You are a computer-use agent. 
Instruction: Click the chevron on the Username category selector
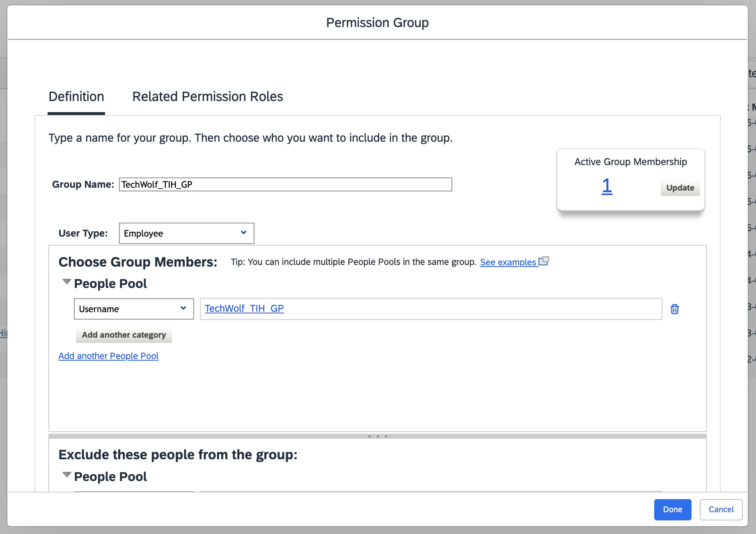183,308
